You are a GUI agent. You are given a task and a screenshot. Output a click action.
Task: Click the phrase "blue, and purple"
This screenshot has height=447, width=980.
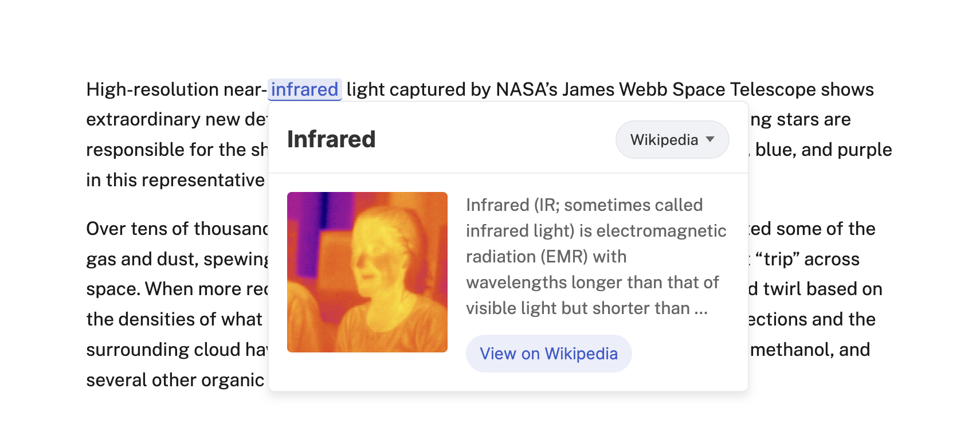tap(823, 150)
